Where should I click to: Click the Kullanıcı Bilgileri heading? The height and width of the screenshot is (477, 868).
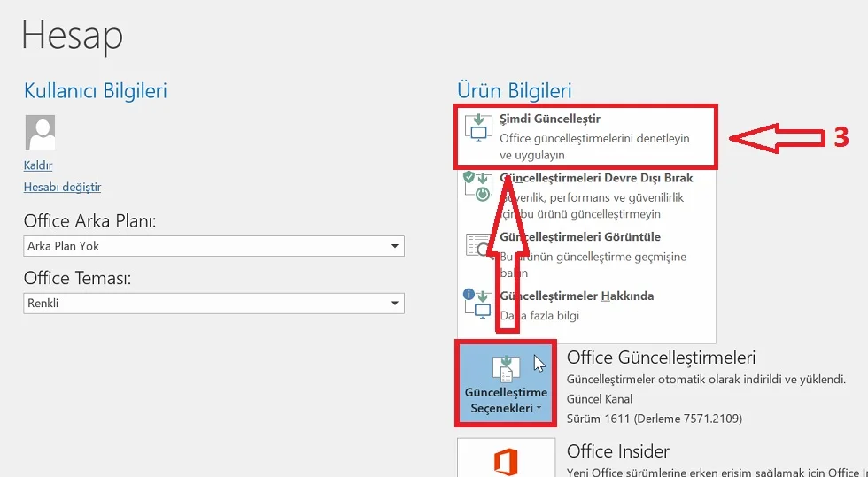(x=96, y=90)
